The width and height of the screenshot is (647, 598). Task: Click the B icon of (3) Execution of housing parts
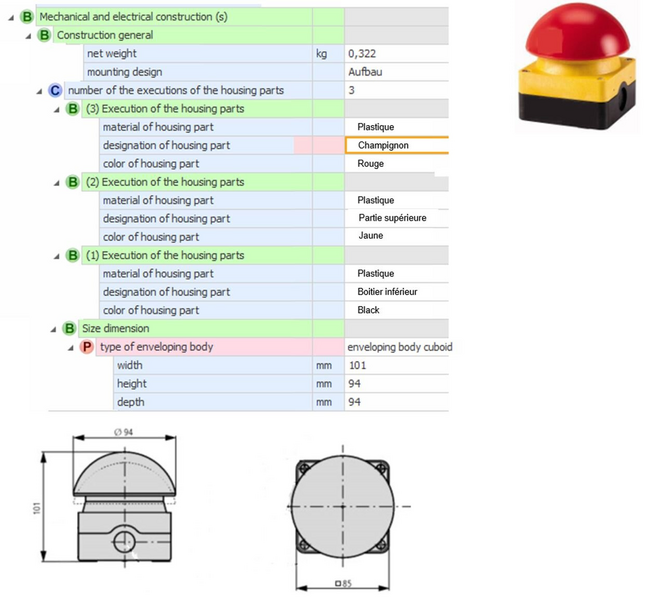click(73, 108)
